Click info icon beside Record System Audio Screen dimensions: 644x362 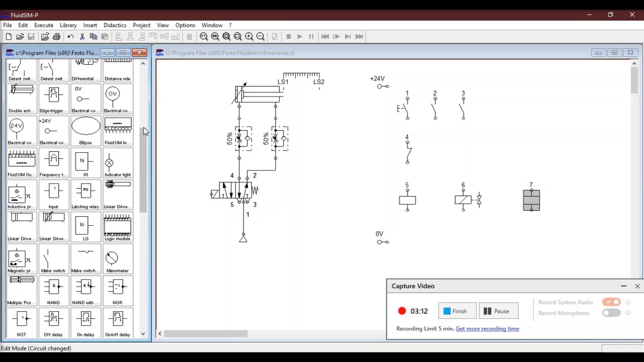(x=628, y=302)
